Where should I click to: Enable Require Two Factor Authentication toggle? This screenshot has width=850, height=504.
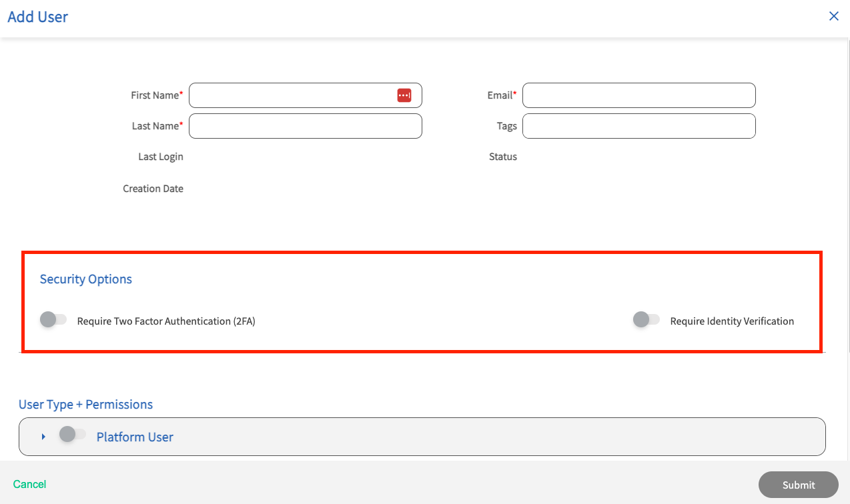(x=53, y=320)
